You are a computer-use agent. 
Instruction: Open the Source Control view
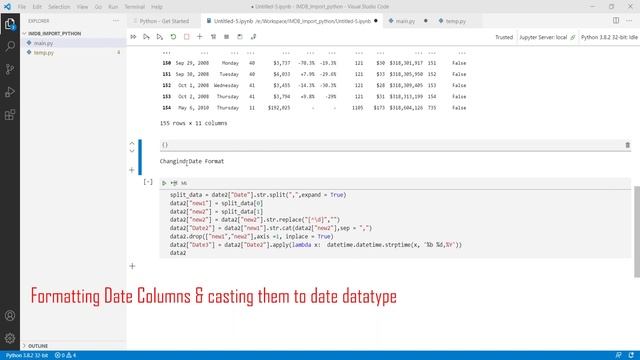(x=10, y=69)
